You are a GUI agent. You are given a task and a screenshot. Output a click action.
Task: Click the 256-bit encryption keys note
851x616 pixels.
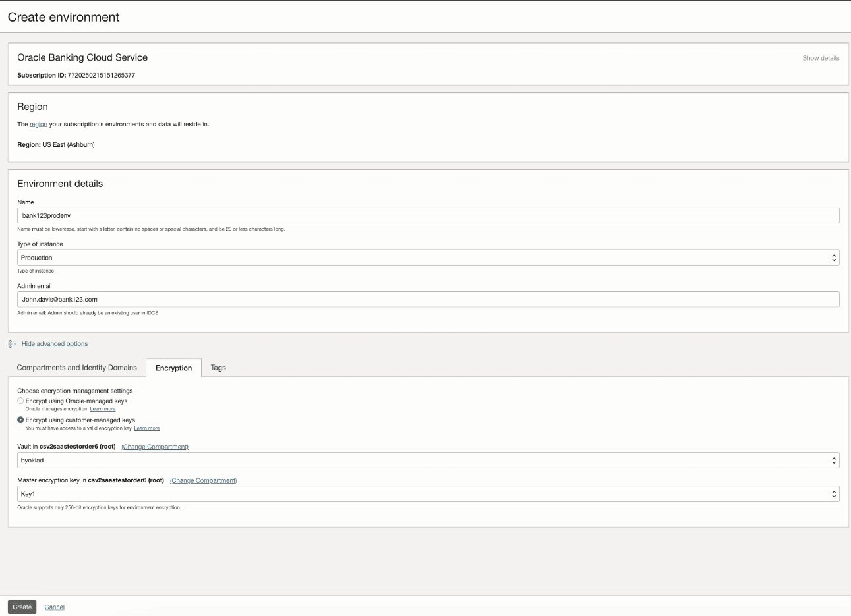(99, 507)
